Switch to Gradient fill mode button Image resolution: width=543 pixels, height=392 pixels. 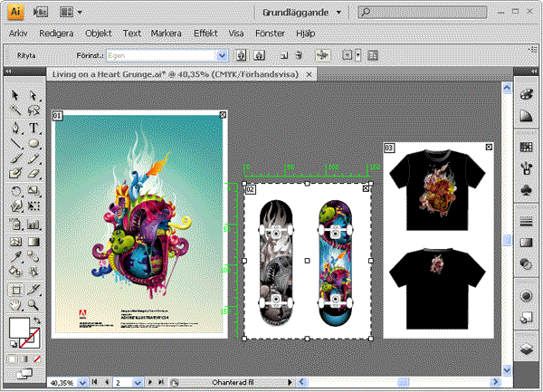click(x=24, y=359)
